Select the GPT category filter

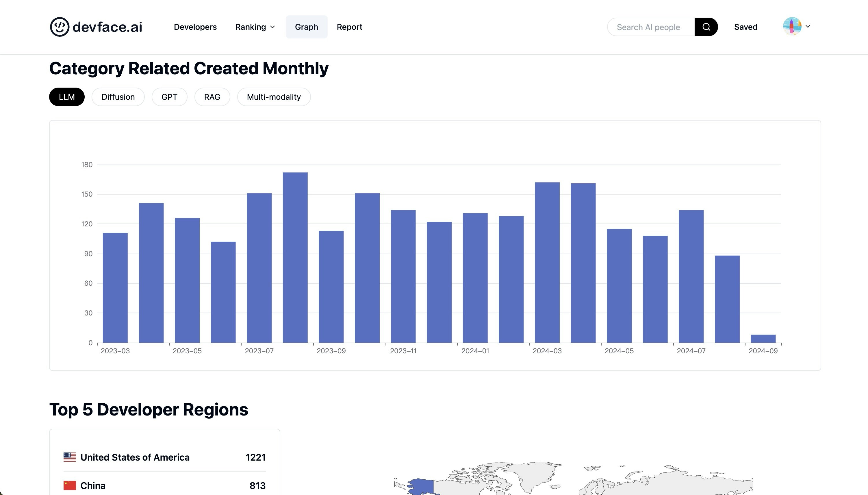(x=169, y=97)
